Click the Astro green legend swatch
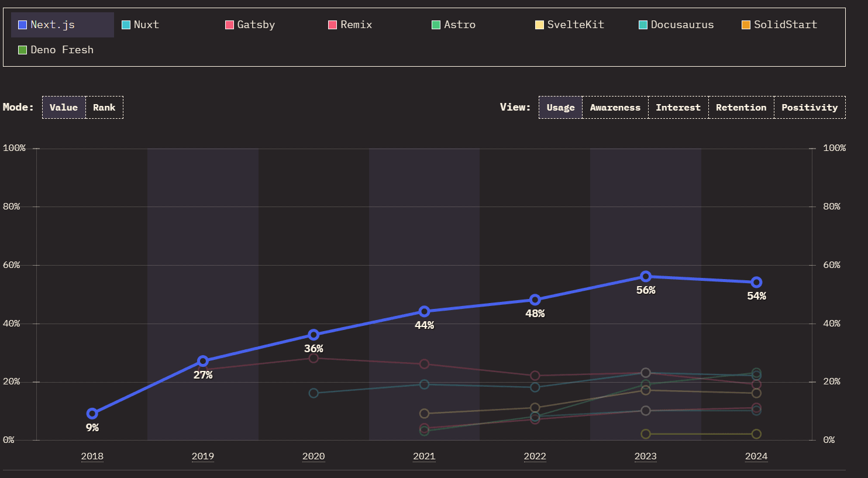Viewport: 868px width, 478px height. coord(436,25)
